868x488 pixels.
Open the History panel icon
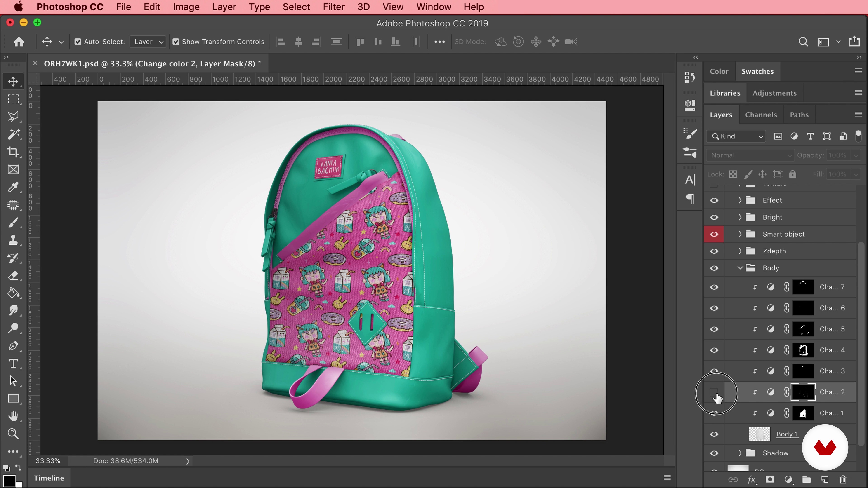[689, 78]
